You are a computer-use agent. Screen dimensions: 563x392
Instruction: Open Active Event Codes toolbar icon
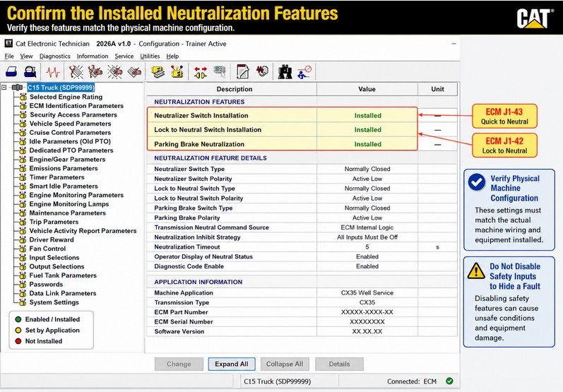[115, 72]
